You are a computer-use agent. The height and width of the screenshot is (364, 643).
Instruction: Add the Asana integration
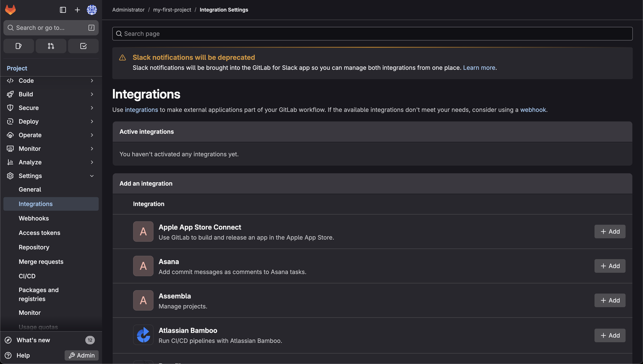coord(610,266)
